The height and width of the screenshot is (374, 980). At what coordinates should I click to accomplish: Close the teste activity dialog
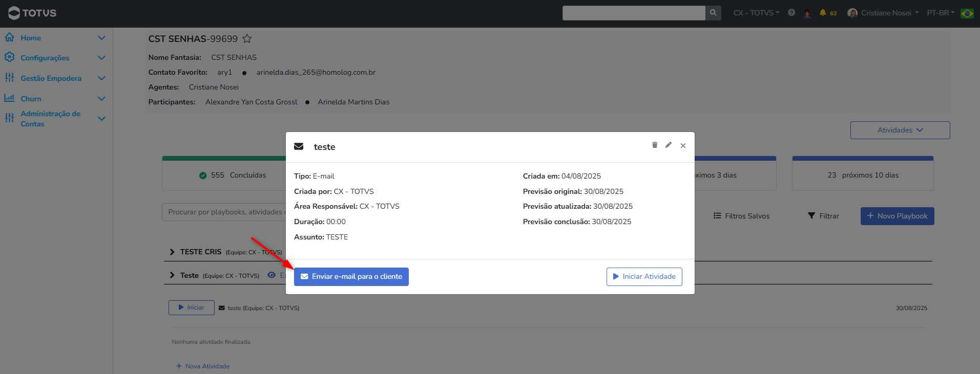pyautogui.click(x=683, y=146)
